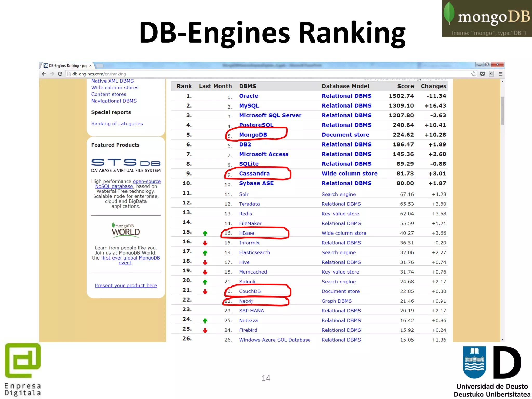Open the CouchDB entry
This screenshot has width=532, height=399.
[x=250, y=291]
